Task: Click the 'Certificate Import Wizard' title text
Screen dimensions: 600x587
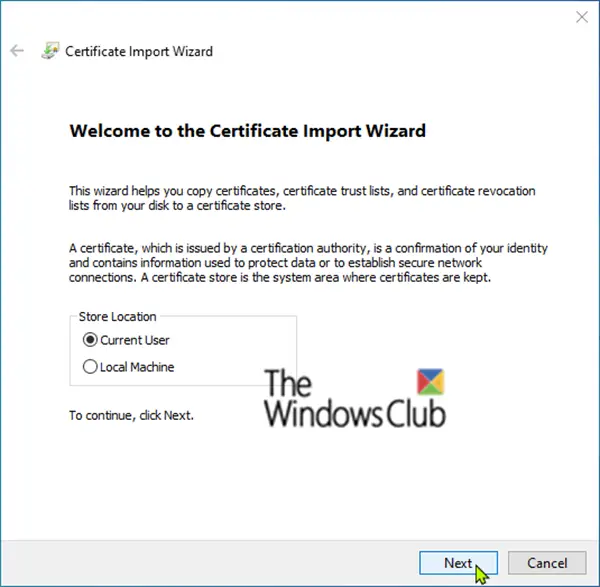Action: click(139, 51)
